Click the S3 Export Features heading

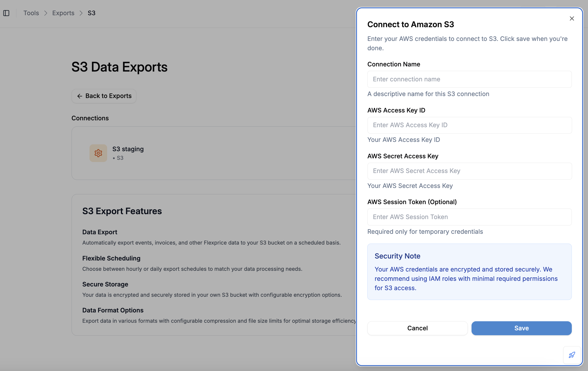point(122,211)
